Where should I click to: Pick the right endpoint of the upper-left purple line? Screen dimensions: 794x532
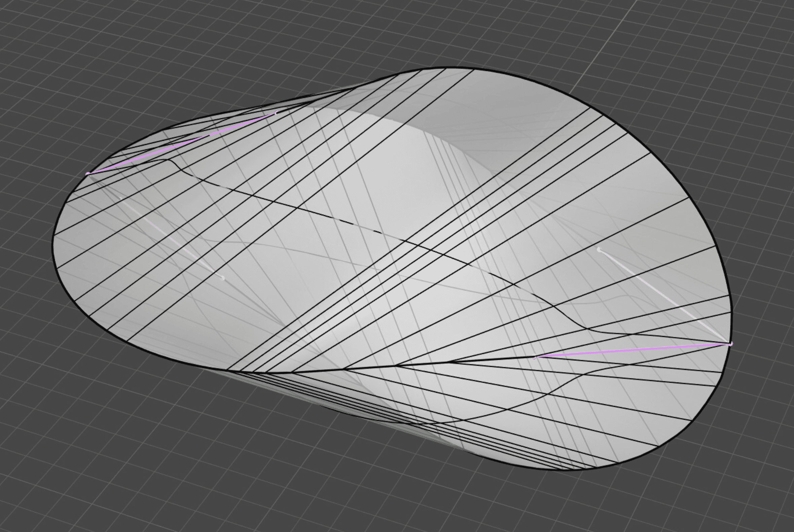click(x=276, y=113)
